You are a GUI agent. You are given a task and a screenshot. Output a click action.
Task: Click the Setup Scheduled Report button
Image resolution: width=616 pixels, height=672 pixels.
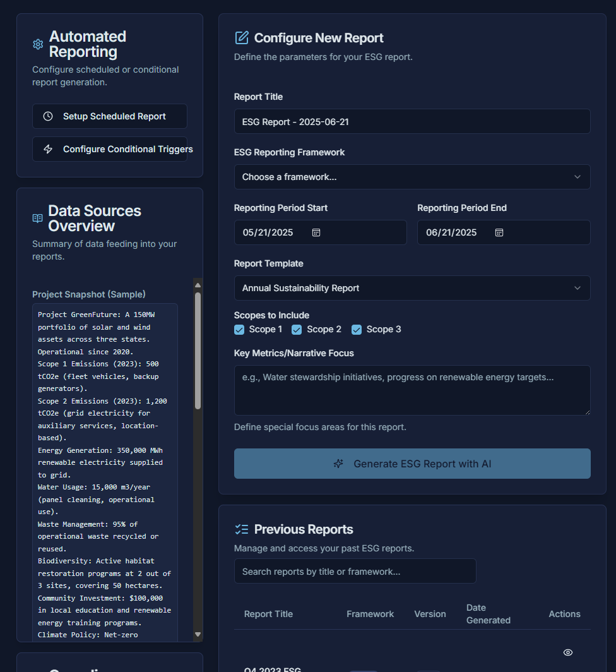click(x=109, y=116)
